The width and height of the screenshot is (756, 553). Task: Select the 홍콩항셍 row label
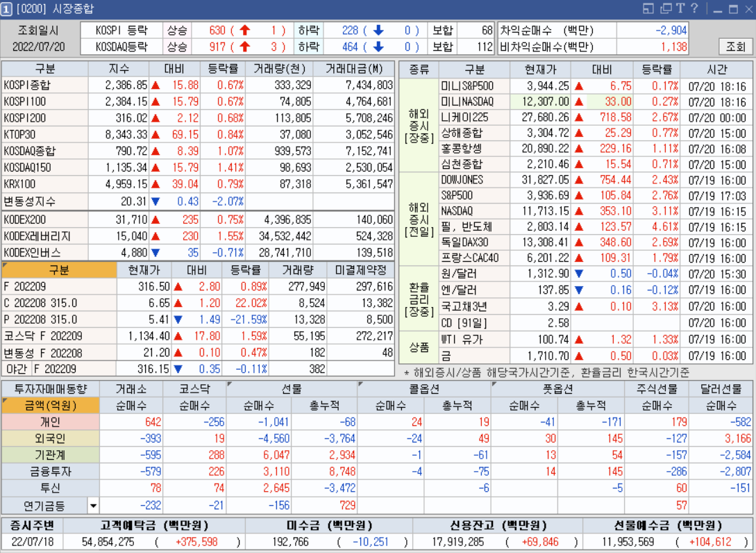click(x=474, y=148)
